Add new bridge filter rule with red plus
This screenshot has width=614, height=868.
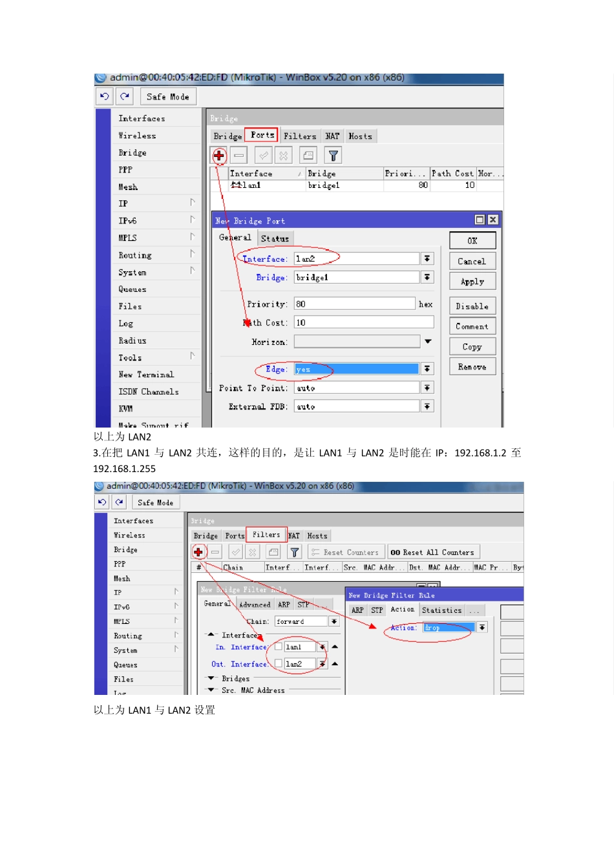click(198, 552)
